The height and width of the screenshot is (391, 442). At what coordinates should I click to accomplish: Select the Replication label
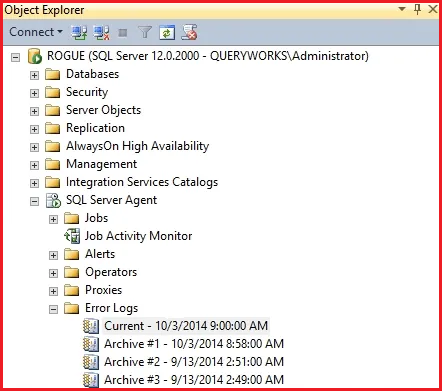coord(95,128)
